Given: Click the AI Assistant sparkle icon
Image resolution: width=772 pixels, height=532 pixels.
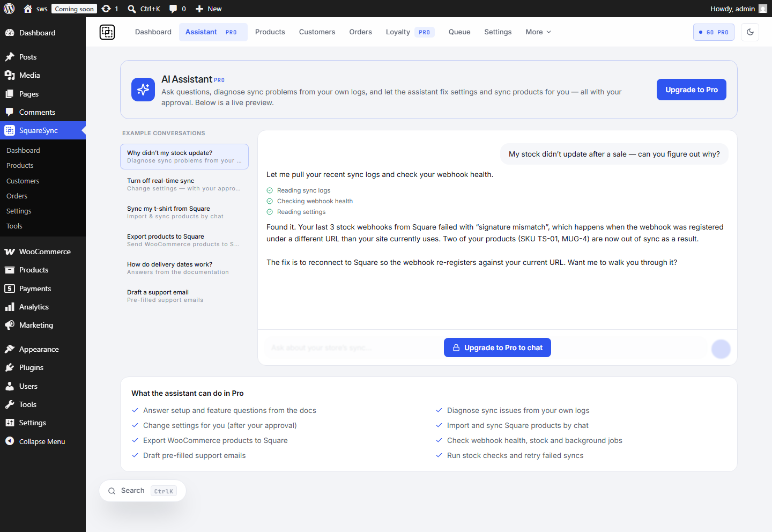Looking at the screenshot, I should 143,90.
